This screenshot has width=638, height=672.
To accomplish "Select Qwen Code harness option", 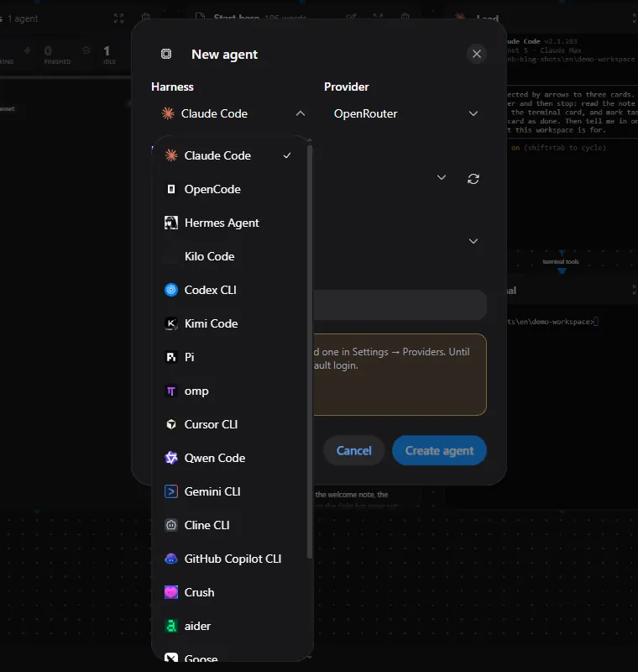I will (227, 458).
